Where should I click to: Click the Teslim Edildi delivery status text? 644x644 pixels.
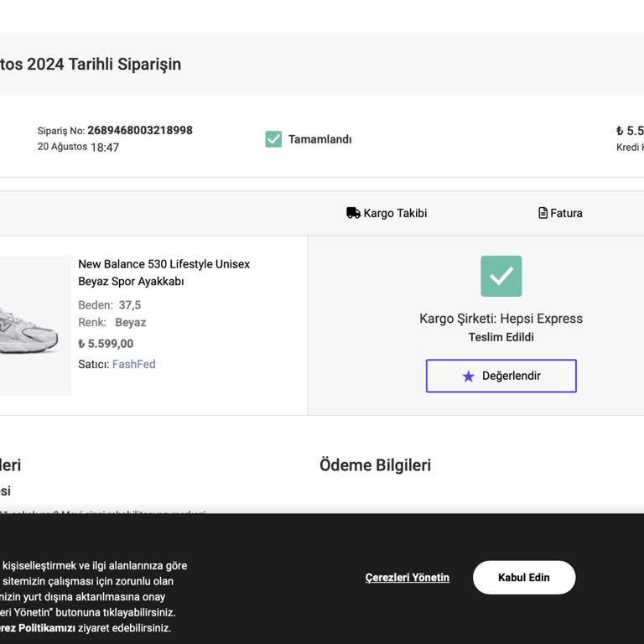point(501,337)
